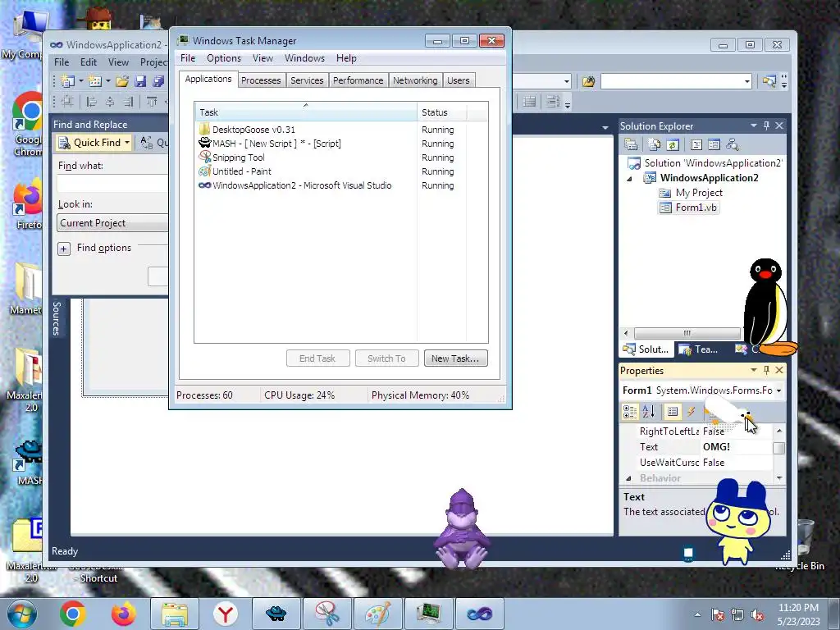Click Properties list view icon in Properties panel
Screen dimensions: 840x630
(673, 412)
